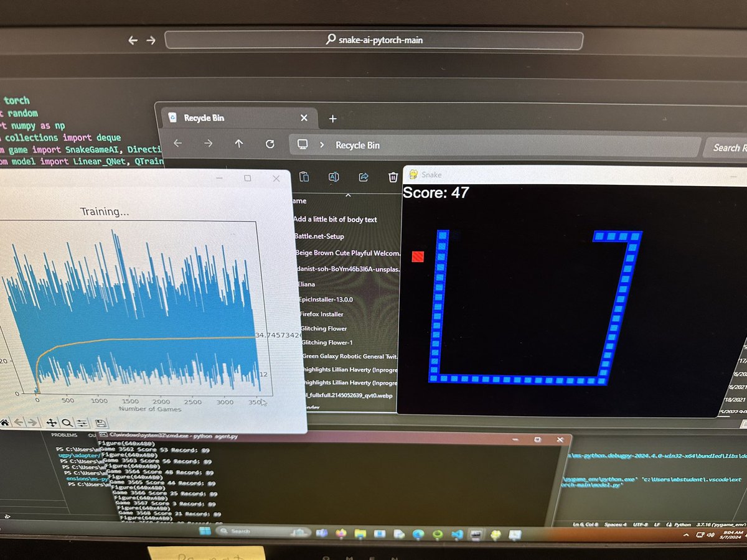Click the red food square in Snake game
The width and height of the screenshot is (747, 560).
[x=418, y=256]
